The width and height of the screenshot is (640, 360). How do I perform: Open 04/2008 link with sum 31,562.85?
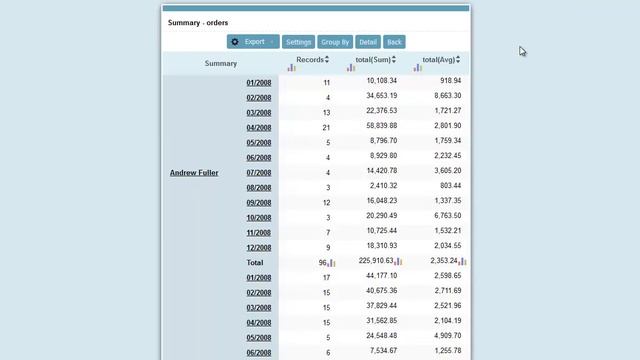pos(259,323)
